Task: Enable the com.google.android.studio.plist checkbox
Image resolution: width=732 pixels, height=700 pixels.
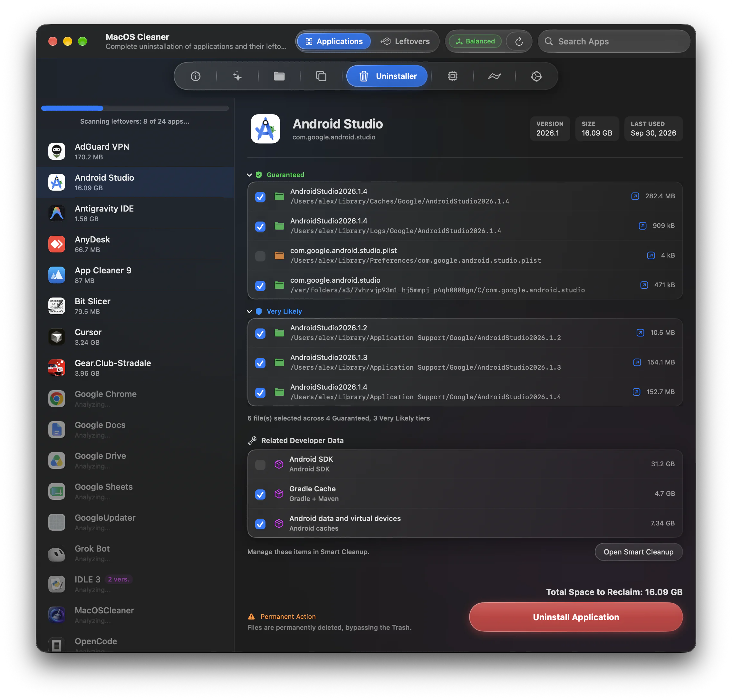Action: click(x=260, y=256)
